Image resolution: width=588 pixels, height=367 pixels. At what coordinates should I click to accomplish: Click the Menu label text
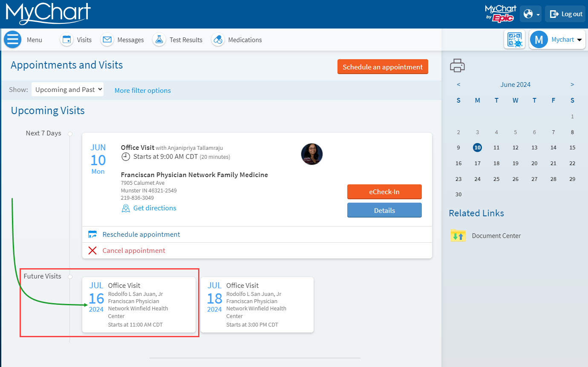[35, 40]
